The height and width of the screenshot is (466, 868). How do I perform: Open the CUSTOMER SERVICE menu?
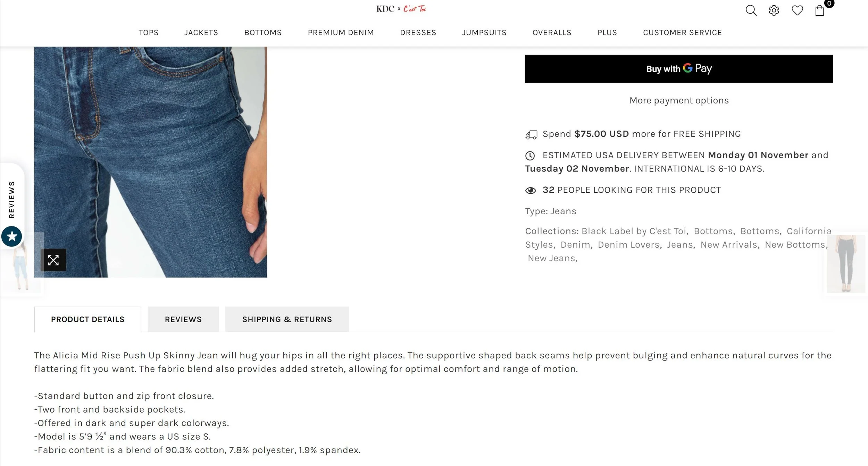(x=682, y=33)
